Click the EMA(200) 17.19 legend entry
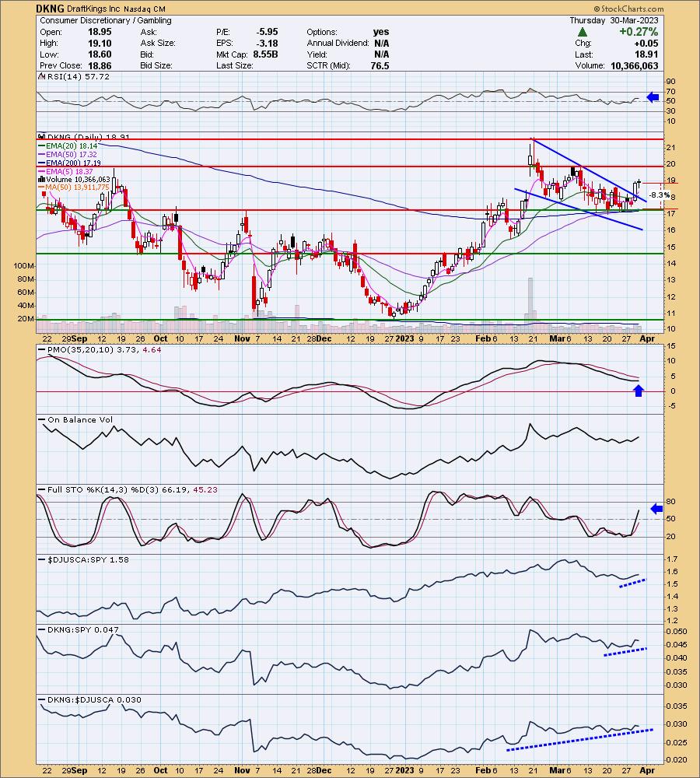Screen dimensions: 700x778 tap(69, 163)
